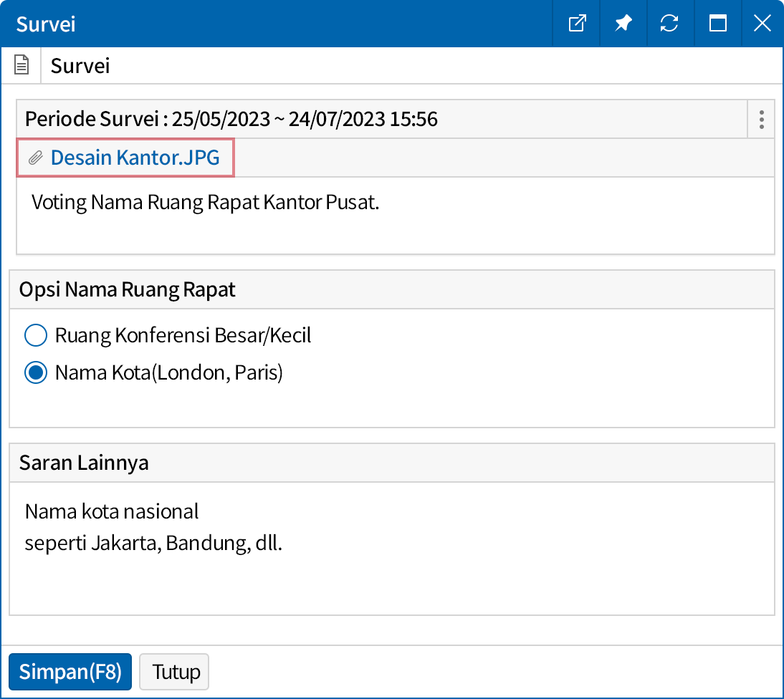This screenshot has height=699, width=784.
Task: Click the Opsi Nama Ruang Rapat header
Action: 126,289
